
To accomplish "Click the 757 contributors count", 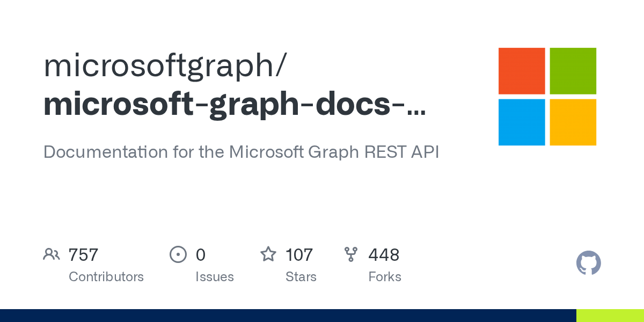I will pos(83,254).
